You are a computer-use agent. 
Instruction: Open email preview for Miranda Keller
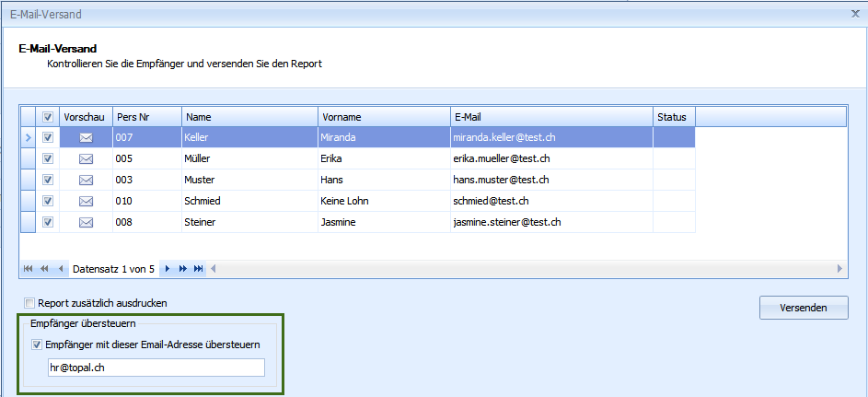point(86,138)
